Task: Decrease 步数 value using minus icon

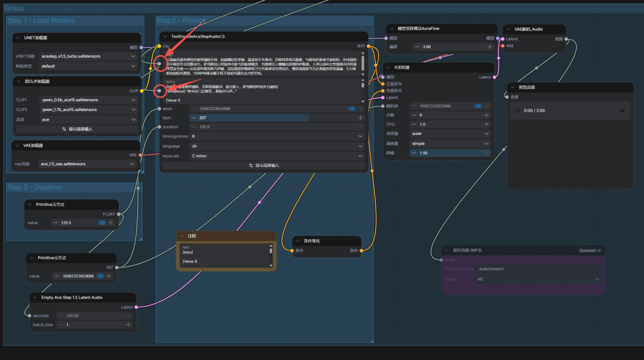Action: click(414, 115)
